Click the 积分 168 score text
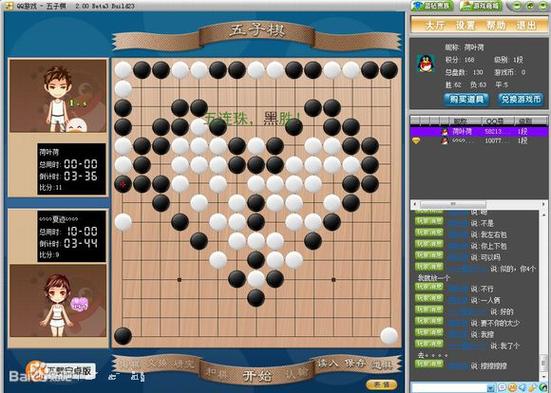This screenshot has width=551, height=393. pyautogui.click(x=460, y=60)
